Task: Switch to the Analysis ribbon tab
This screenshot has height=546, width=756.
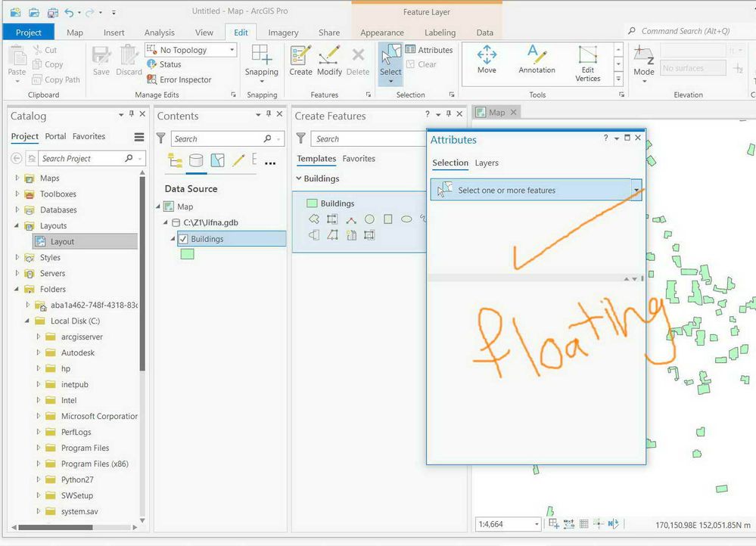Action: [159, 33]
